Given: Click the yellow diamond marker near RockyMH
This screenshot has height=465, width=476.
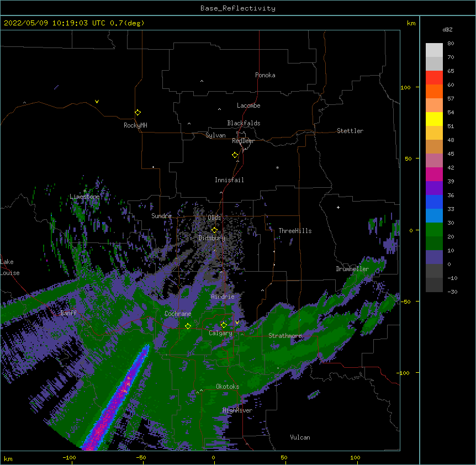Looking at the screenshot, I should pos(137,113).
